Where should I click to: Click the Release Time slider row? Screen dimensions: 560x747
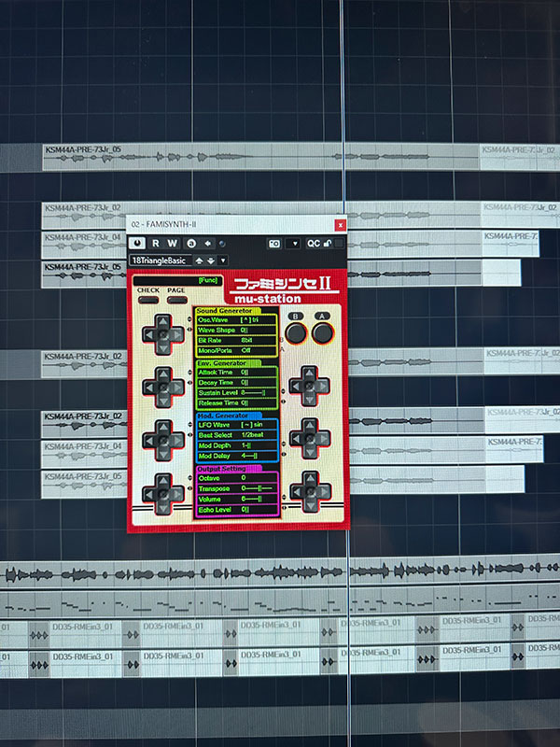tap(237, 403)
